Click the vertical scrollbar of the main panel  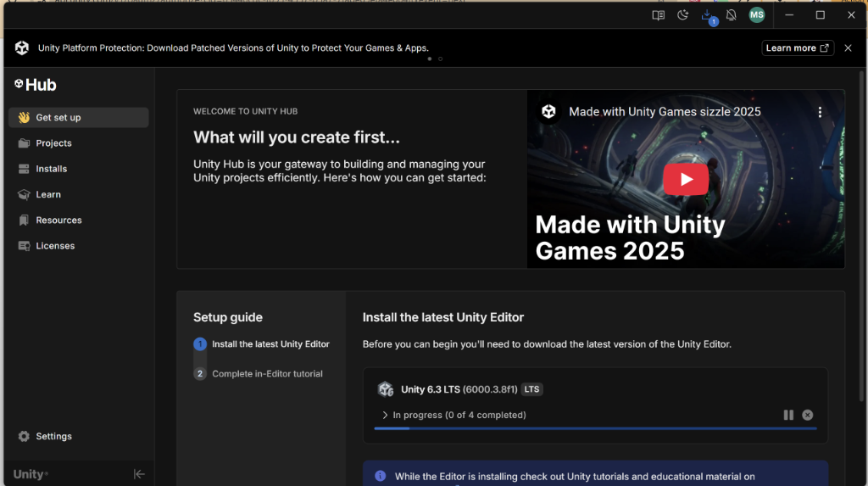click(x=861, y=236)
